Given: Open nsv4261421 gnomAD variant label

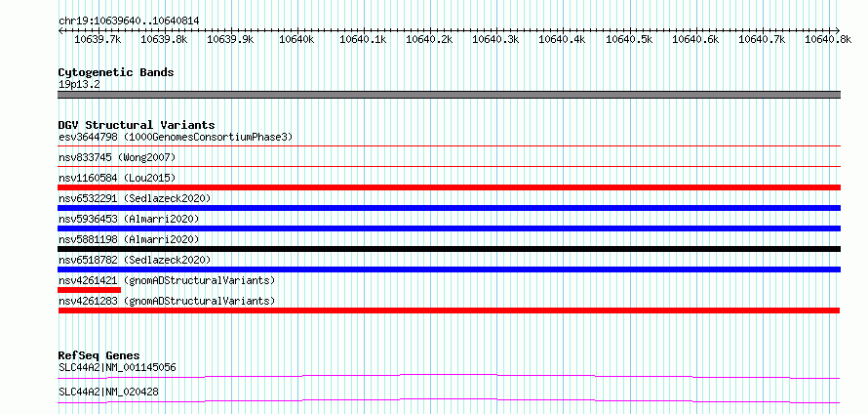Looking at the screenshot, I should (166, 280).
